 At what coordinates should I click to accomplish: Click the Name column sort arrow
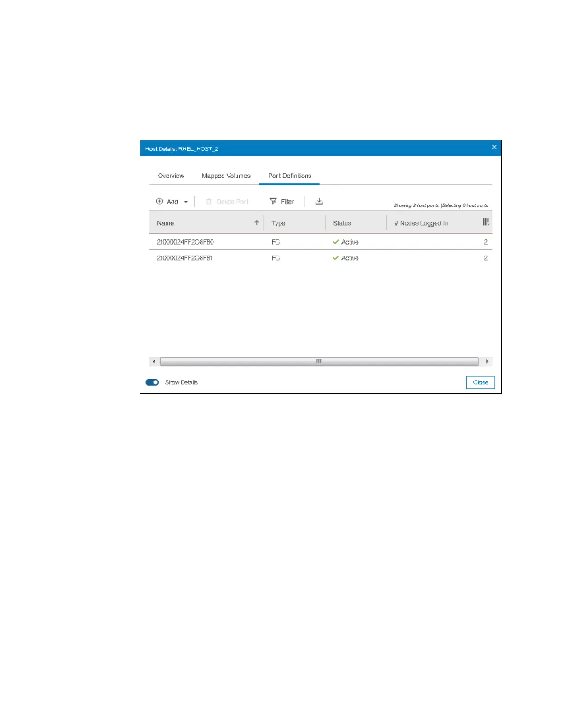pyautogui.click(x=257, y=222)
